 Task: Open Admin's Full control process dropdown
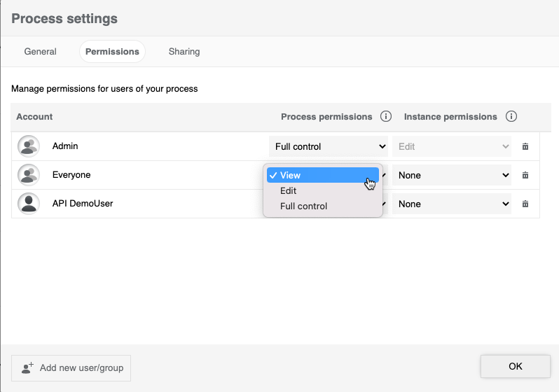click(329, 146)
